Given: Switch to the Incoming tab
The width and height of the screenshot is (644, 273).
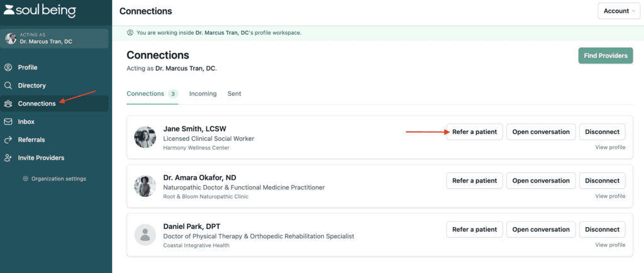Looking at the screenshot, I should (x=203, y=94).
